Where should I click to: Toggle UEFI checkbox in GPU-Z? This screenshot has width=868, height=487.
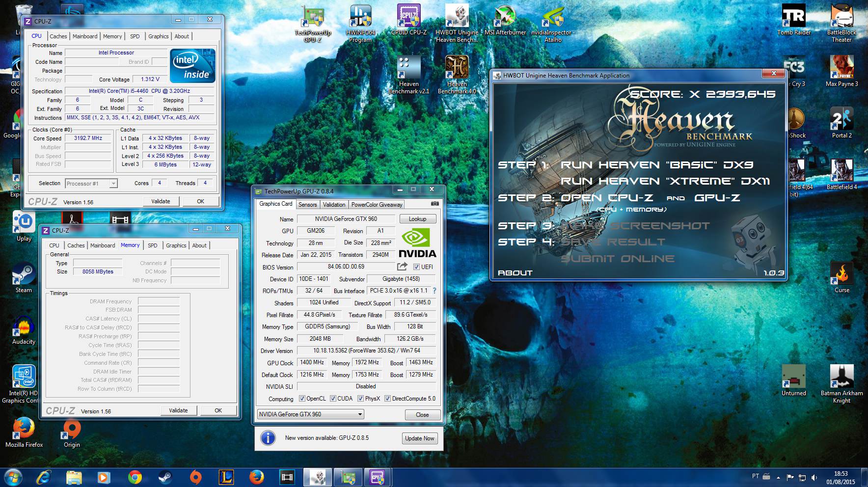click(x=416, y=267)
